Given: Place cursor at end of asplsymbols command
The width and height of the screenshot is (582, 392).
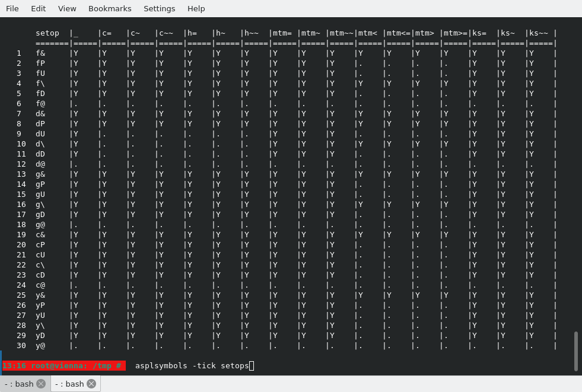Looking at the screenshot, I should (251, 366).
